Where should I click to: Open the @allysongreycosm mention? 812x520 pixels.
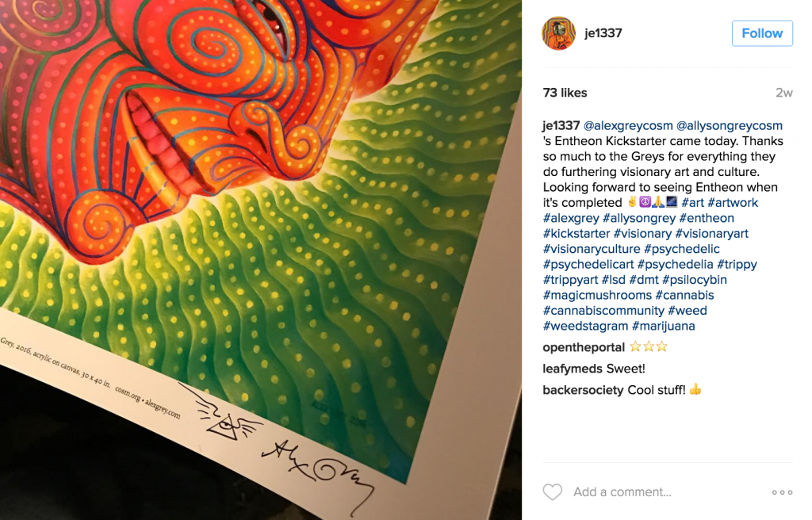click(x=730, y=125)
